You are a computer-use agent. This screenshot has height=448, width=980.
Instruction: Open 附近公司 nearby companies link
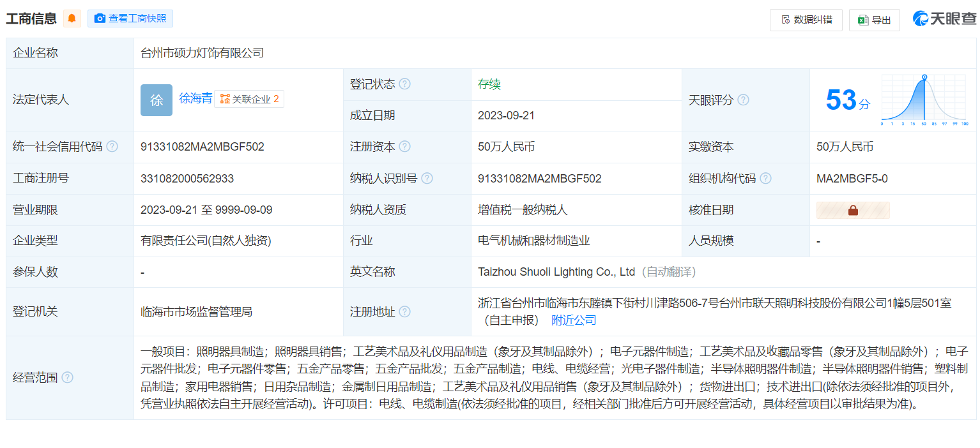[574, 320]
